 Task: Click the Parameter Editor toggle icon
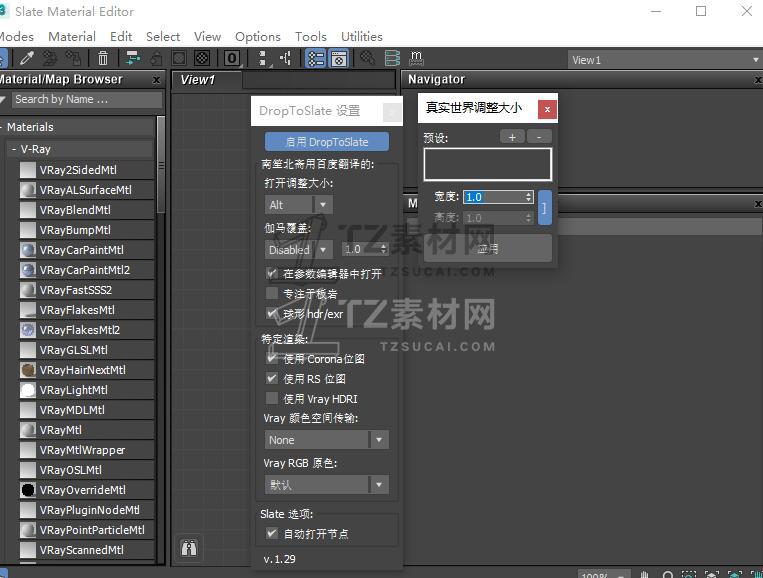(339, 59)
